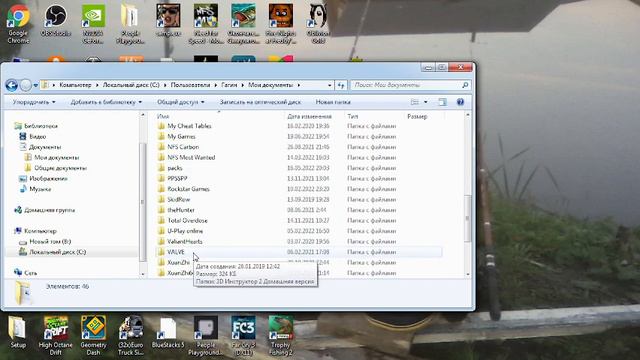Image resolution: width=640 pixels, height=360 pixels.
Task: Open Far Cry 3 (DX11) desktop shortcut
Action: coord(243,335)
